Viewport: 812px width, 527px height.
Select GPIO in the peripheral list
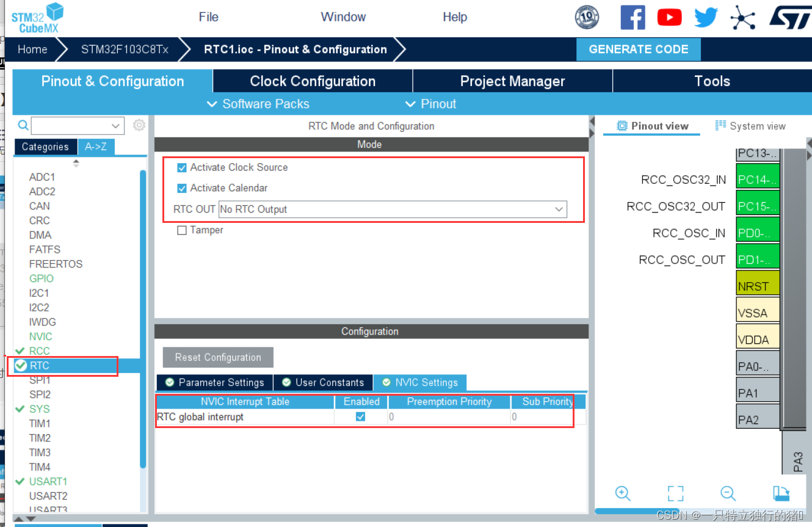tap(42, 278)
